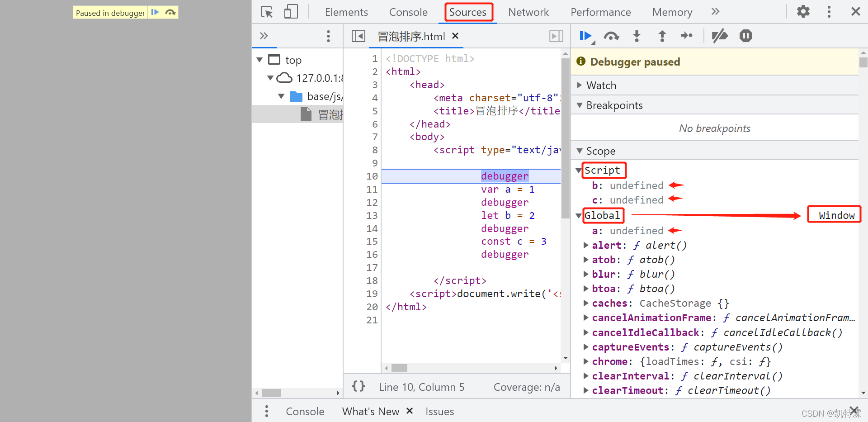
Task: Collapse the Global scope group
Action: pos(579,216)
